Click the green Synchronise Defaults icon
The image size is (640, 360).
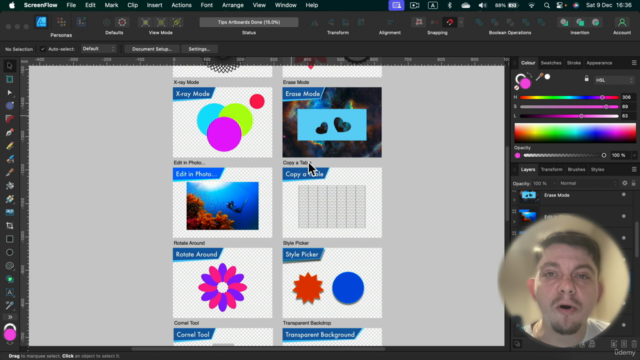(107, 22)
